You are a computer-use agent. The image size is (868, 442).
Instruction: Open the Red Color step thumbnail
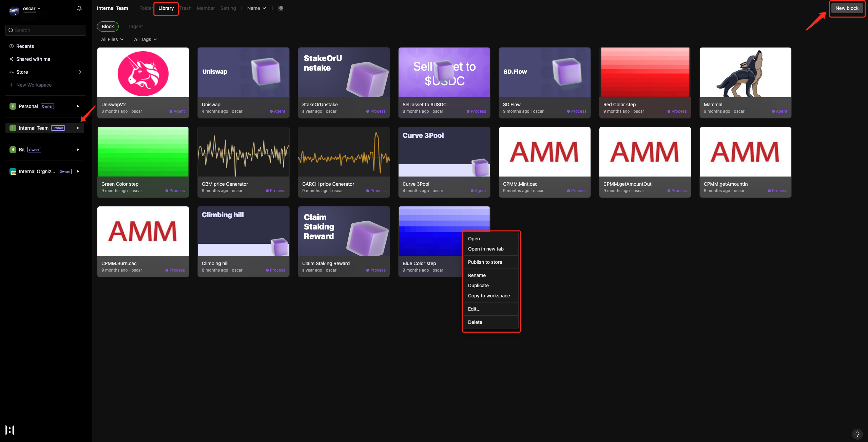[x=645, y=72]
